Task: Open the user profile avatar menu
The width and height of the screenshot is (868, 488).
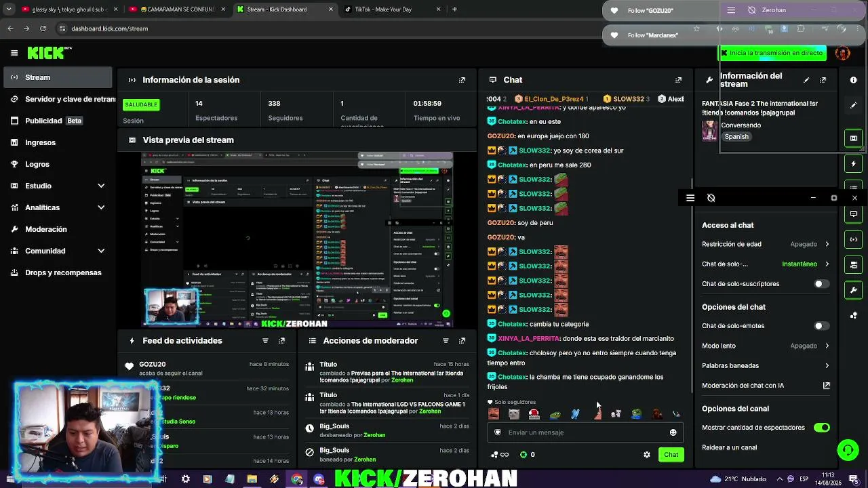Action: click(x=843, y=53)
